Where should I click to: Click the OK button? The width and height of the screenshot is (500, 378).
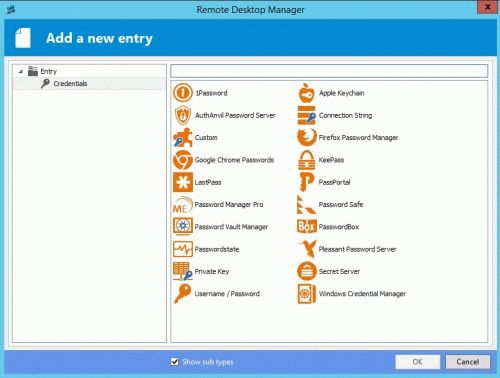(417, 362)
